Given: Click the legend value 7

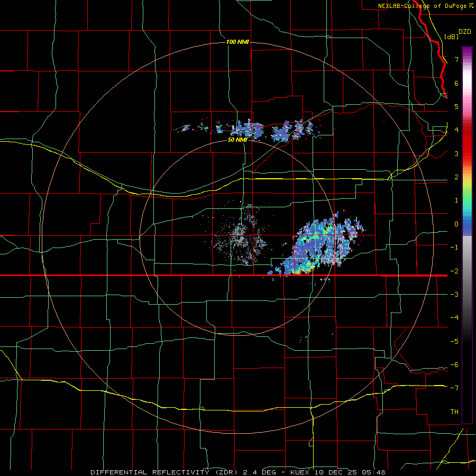Looking at the screenshot, I should 456,59.
